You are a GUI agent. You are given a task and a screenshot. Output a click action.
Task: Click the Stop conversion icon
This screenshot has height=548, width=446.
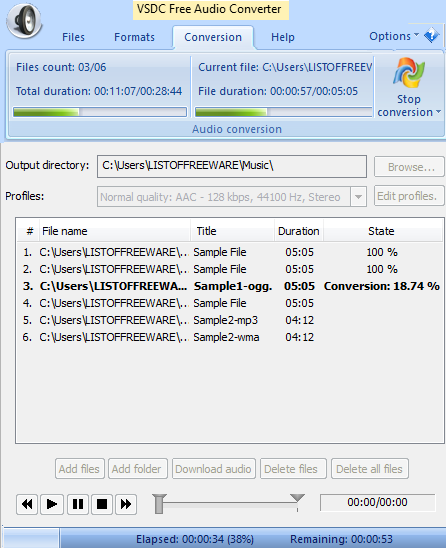409,73
